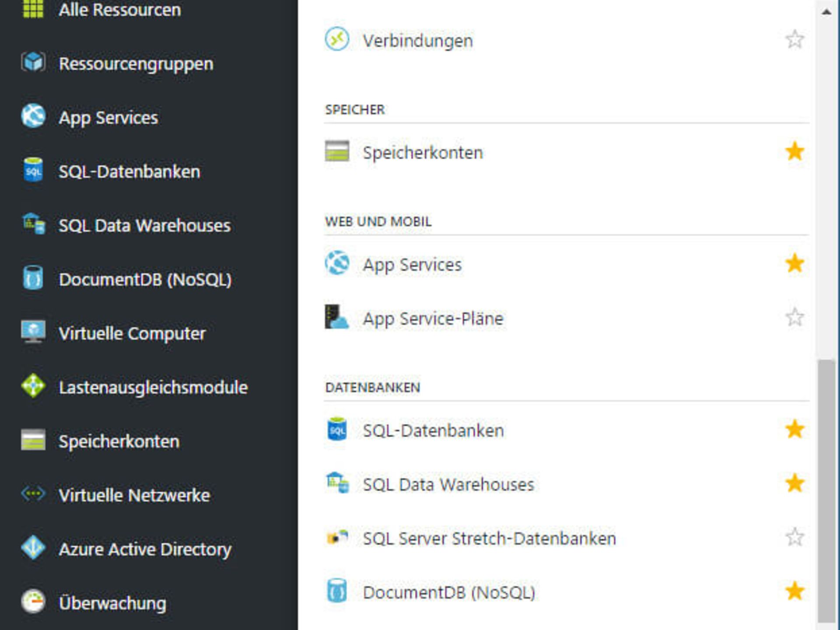Open Alle Ressourcen from the sidebar
Screen dimensions: 840x630
point(120,10)
